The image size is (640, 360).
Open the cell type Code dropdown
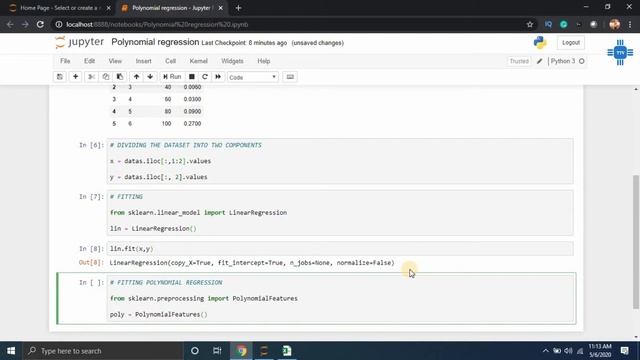click(253, 77)
